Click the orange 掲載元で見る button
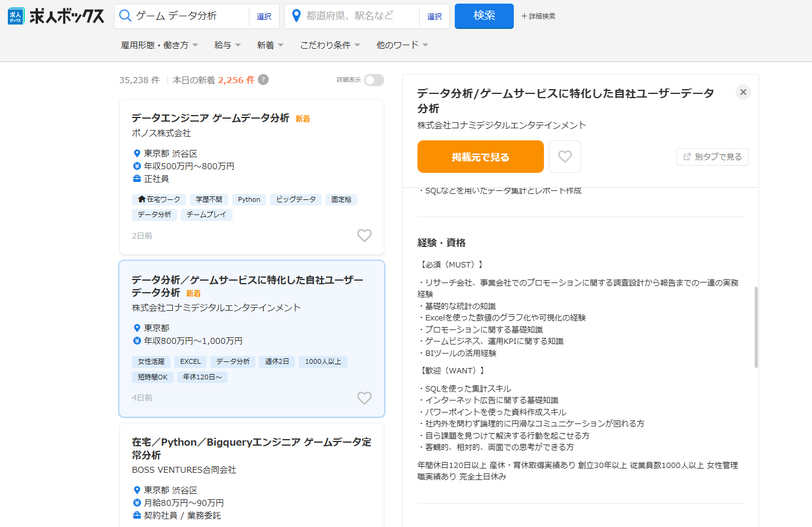812x527 pixels. click(481, 157)
